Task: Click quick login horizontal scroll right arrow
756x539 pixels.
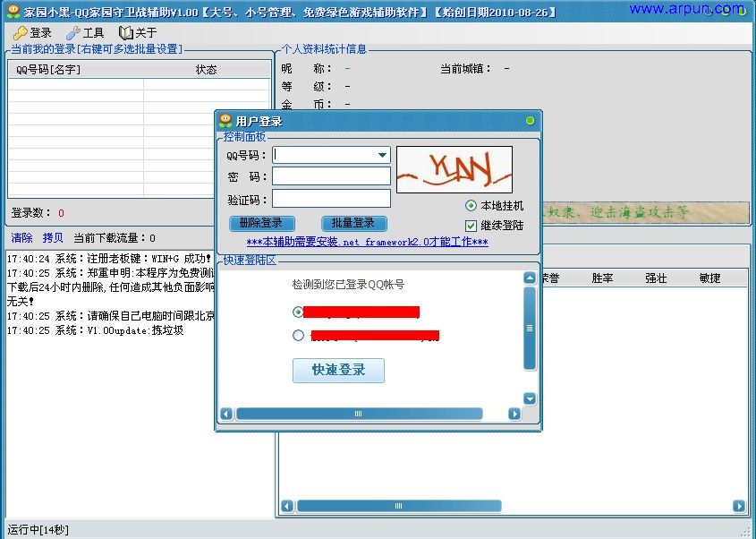Action: [x=514, y=414]
